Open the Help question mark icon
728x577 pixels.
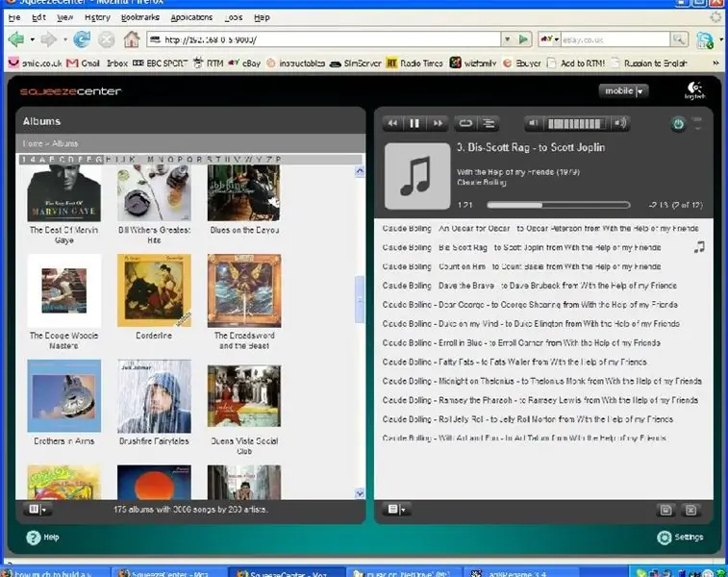[x=33, y=538]
